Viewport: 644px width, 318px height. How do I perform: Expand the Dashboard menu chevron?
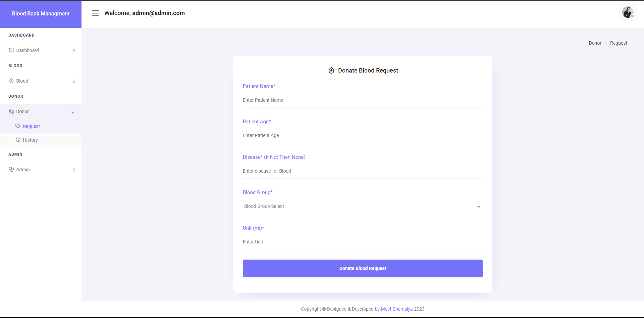point(74,51)
